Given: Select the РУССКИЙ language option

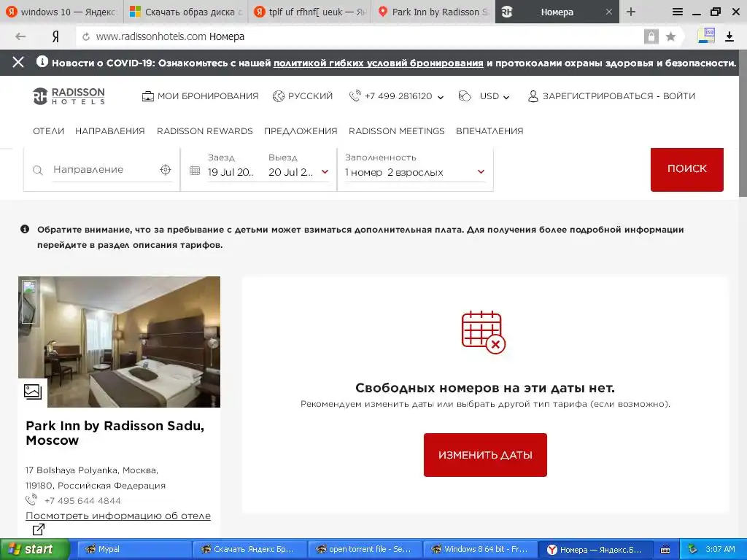Looking at the screenshot, I should click(310, 96).
